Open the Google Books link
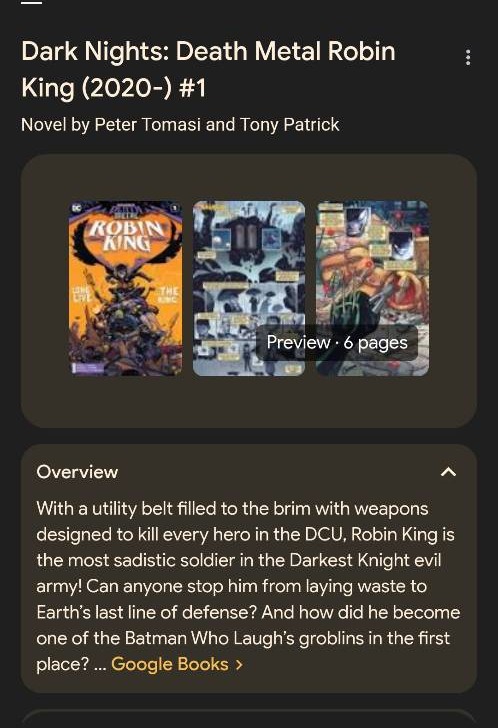This screenshot has height=728, width=498. pos(170,664)
